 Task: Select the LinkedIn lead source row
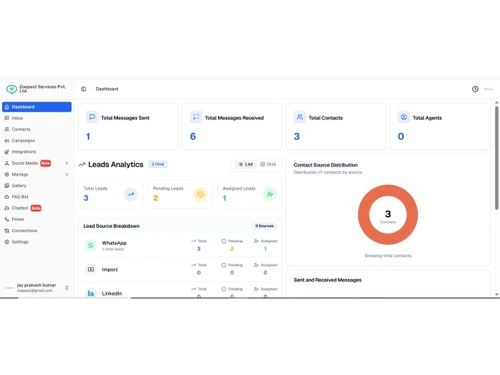[x=180, y=290]
